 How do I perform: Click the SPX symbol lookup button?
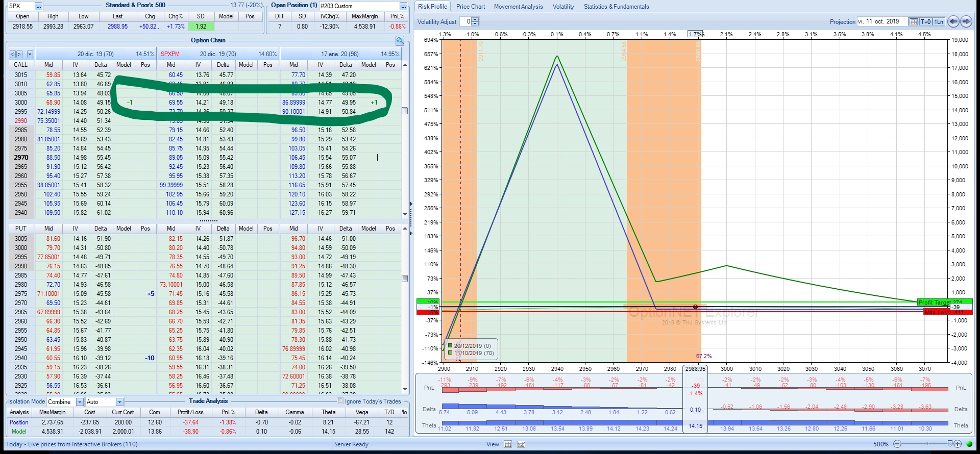tap(39, 6)
